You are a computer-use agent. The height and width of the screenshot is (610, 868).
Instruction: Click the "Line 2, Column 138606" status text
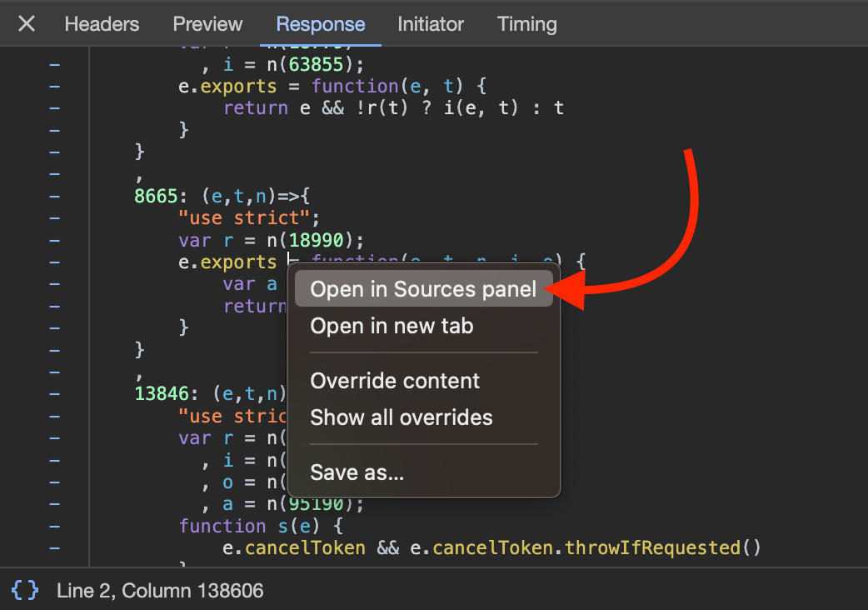tap(159, 590)
